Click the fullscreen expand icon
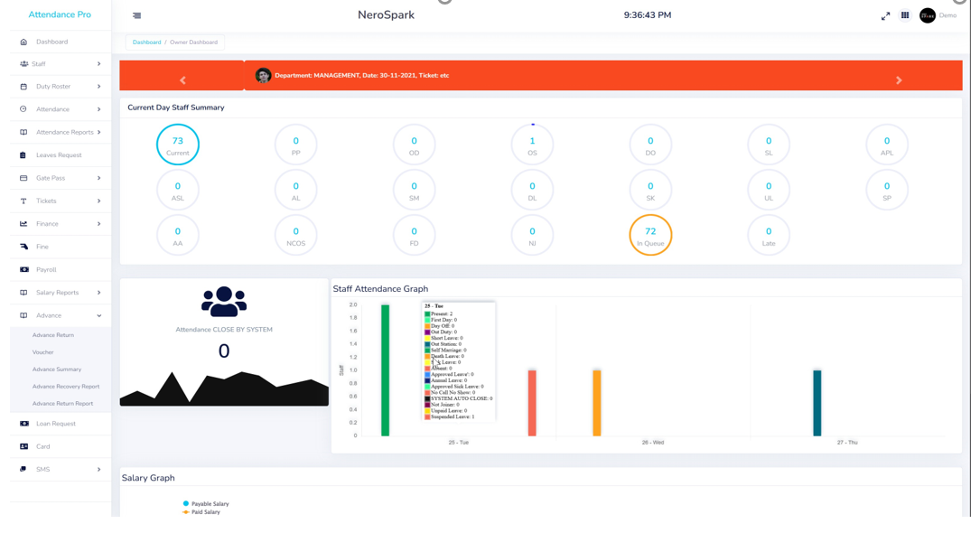 click(x=885, y=15)
